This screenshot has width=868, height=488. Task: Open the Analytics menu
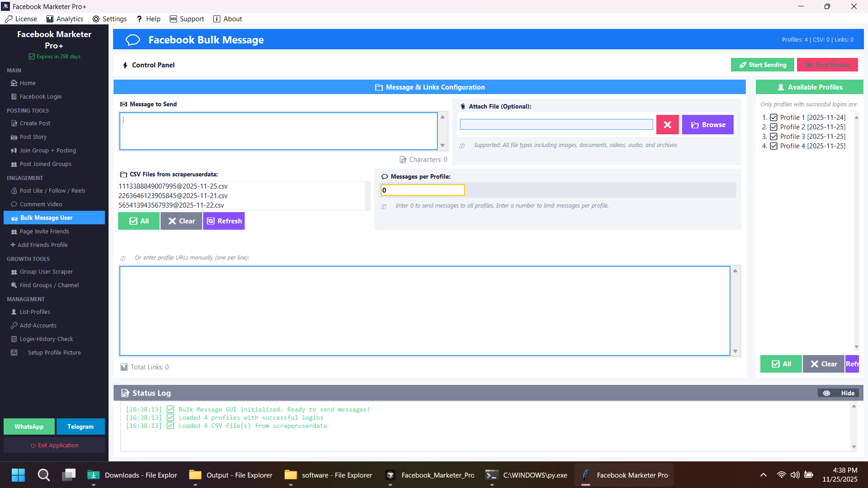(65, 19)
